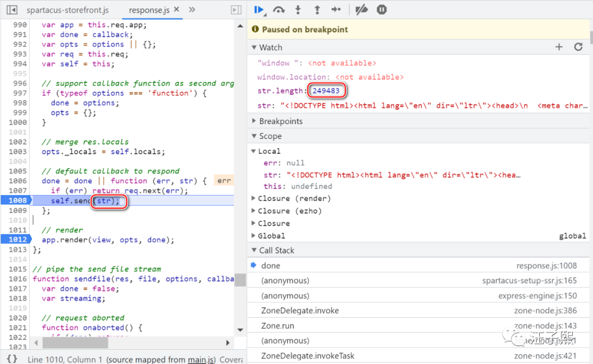Resume script execution
The height and width of the screenshot is (364, 593).
[x=259, y=10]
